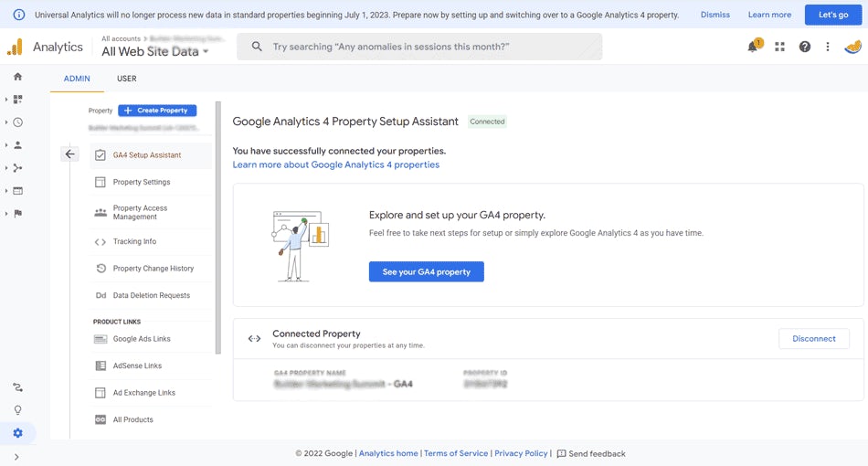Click the search magnifier icon
868x466 pixels.
pos(257,47)
